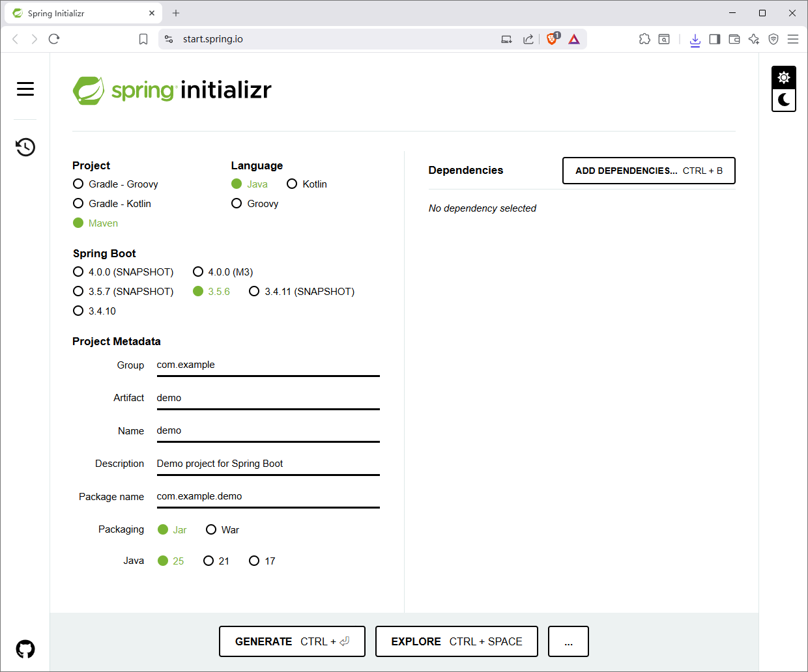Viewport: 808px width, 672px height.
Task: Click the Brave Shields lion icon
Action: tap(552, 39)
